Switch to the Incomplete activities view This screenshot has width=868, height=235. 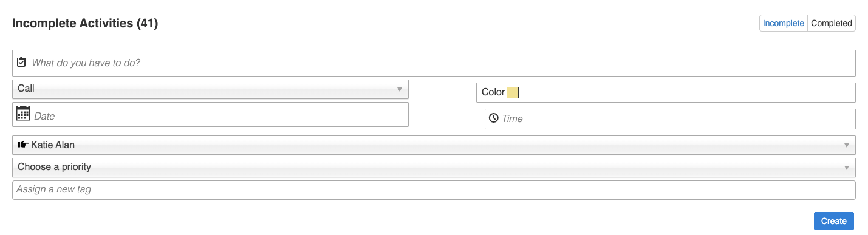pyautogui.click(x=784, y=23)
